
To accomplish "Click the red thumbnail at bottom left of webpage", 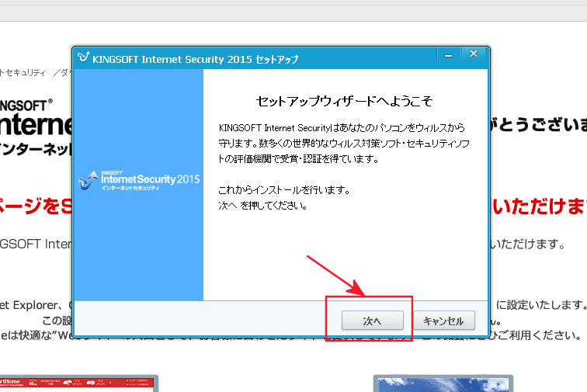I will tap(79, 383).
